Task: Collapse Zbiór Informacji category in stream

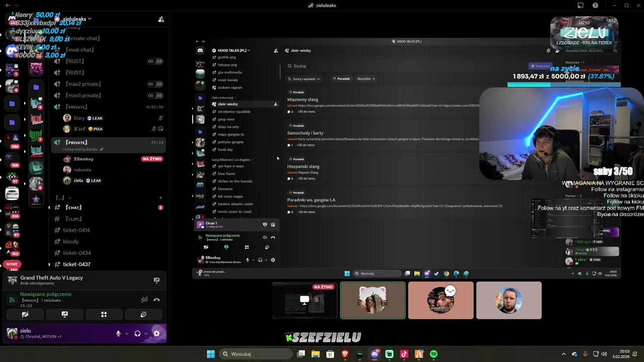Action: coord(224,98)
